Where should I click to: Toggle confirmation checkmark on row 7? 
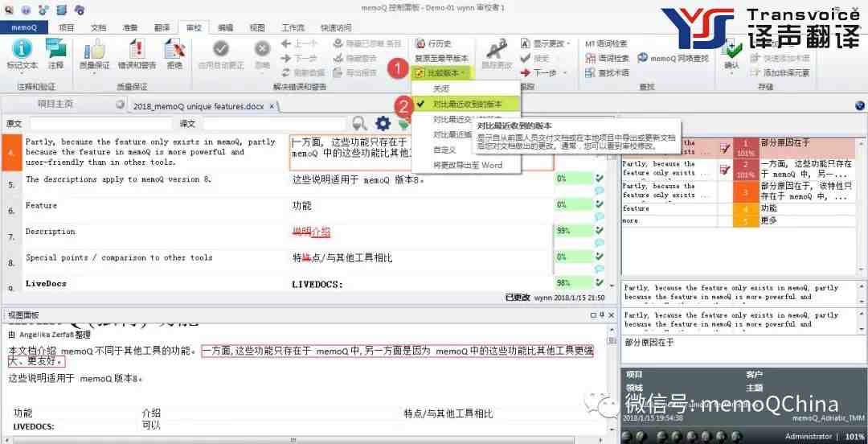[x=599, y=231]
